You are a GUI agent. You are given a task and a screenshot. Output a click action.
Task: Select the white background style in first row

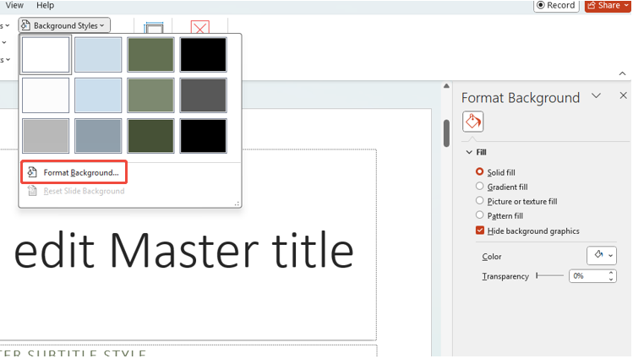[46, 55]
